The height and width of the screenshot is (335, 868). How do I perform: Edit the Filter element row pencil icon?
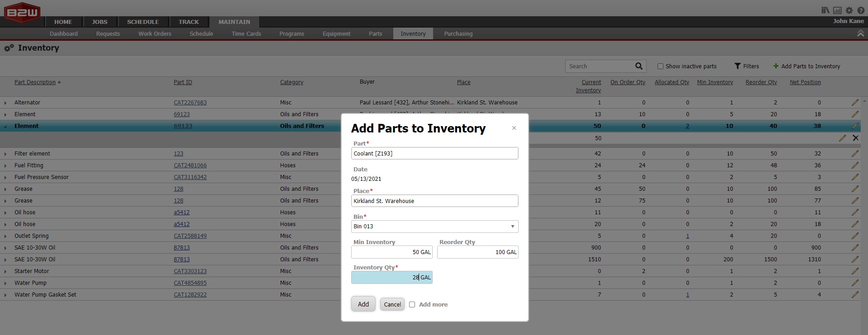(855, 154)
